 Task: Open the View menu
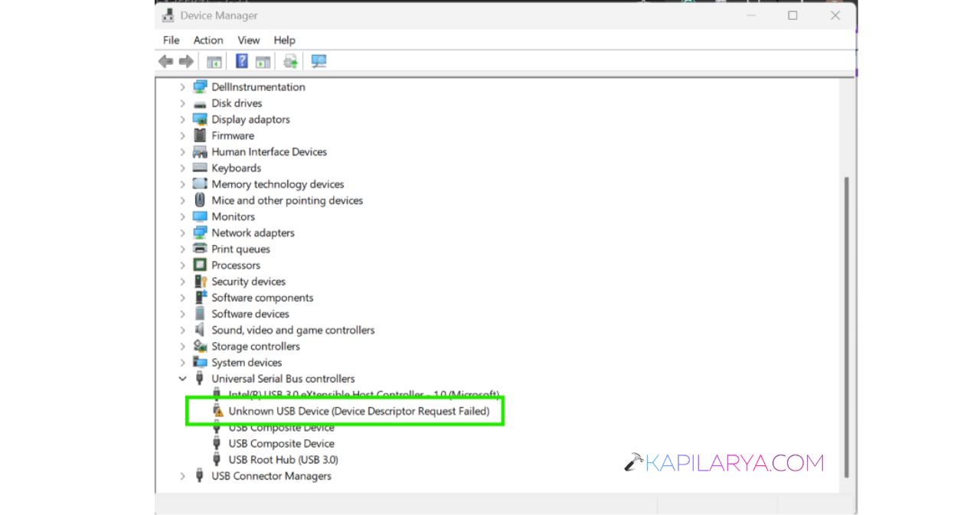pyautogui.click(x=249, y=40)
